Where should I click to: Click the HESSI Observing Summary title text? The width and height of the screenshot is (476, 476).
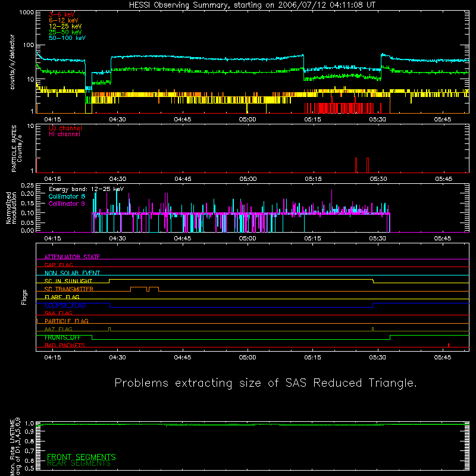[252, 5]
